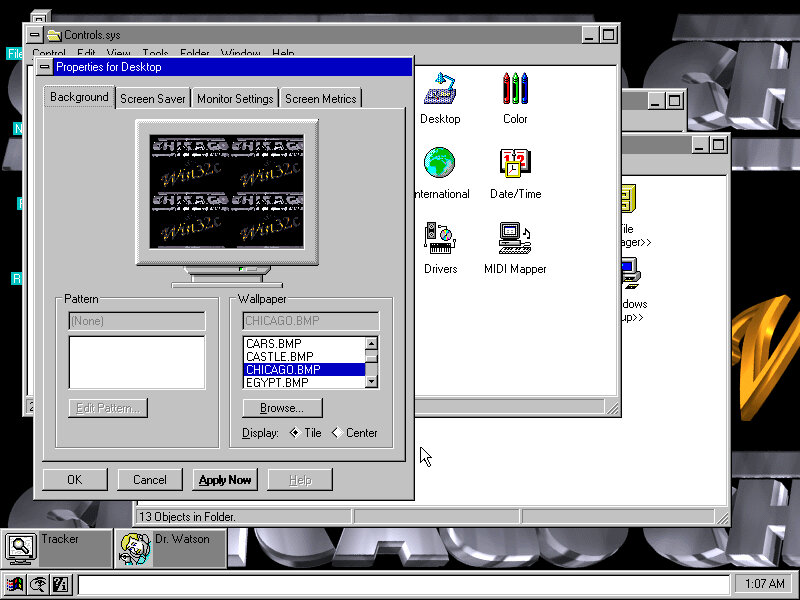
Task: Select the Tile display option
Action: pos(294,433)
